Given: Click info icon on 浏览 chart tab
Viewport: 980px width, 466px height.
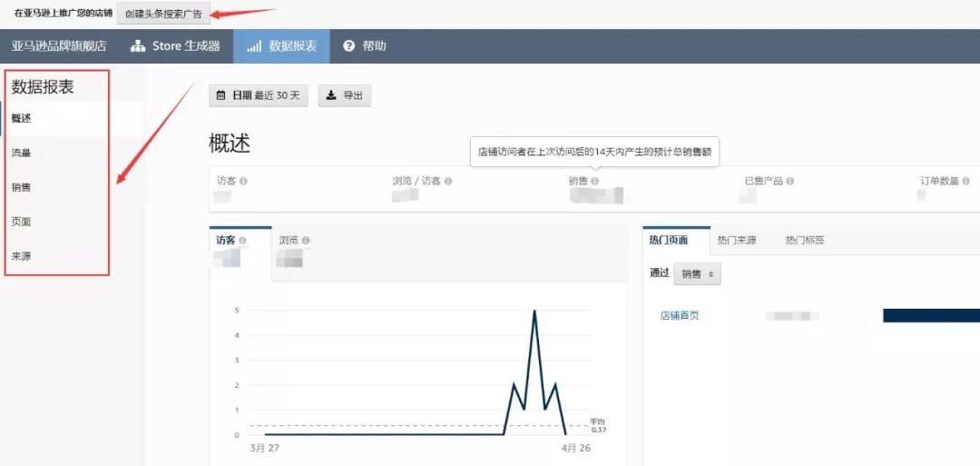Looking at the screenshot, I should [306, 241].
